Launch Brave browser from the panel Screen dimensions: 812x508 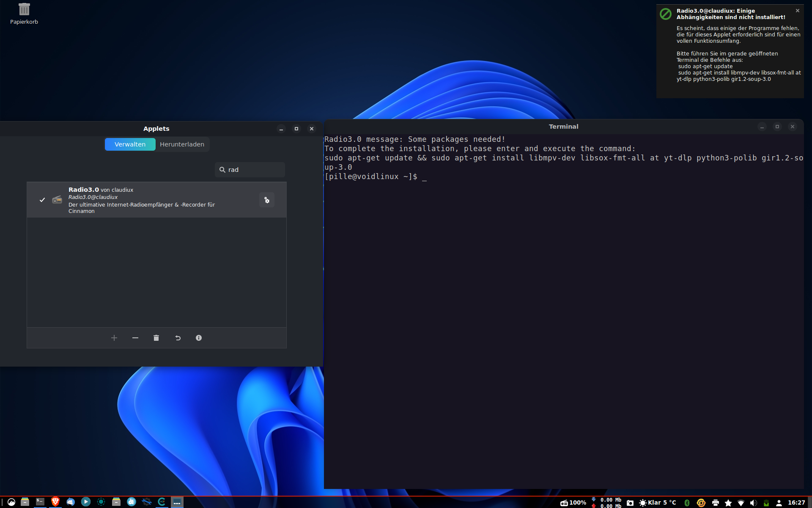(55, 502)
